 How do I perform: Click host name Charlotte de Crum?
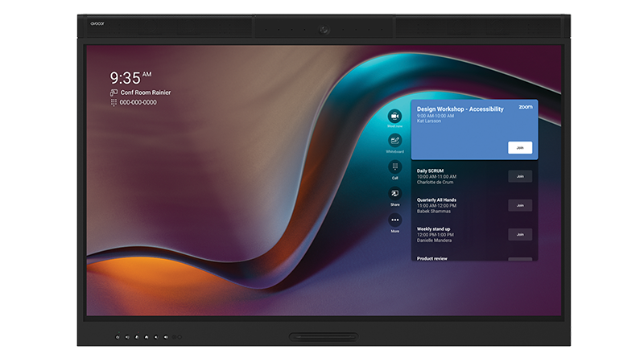[435, 183]
